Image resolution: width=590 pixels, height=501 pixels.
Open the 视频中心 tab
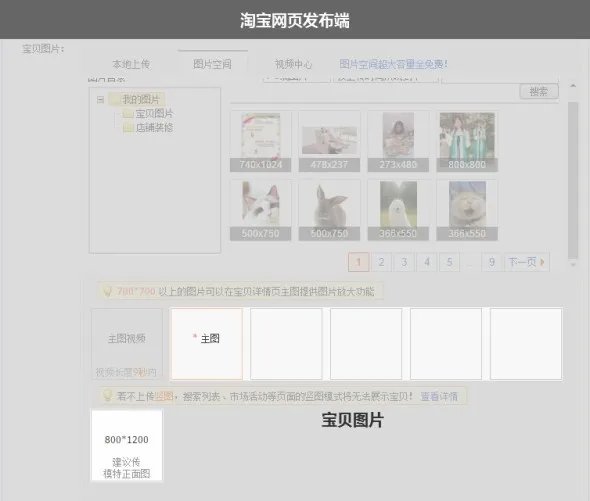[x=293, y=64]
